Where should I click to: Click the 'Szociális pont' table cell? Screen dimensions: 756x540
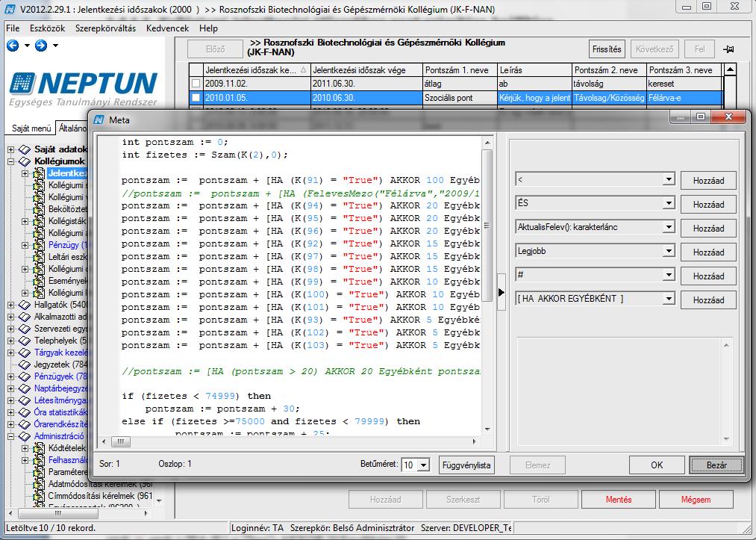460,98
